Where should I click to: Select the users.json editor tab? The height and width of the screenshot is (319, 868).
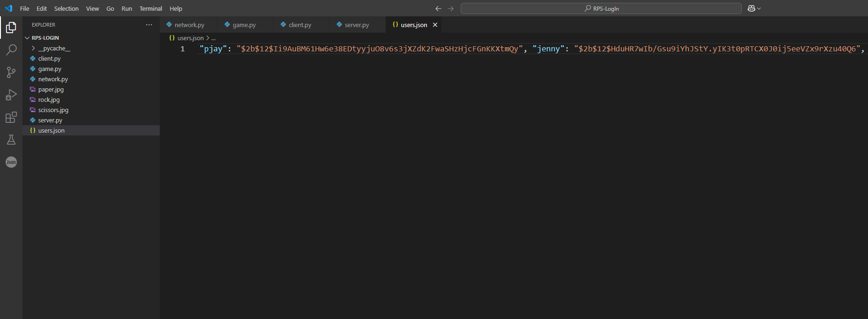(413, 25)
